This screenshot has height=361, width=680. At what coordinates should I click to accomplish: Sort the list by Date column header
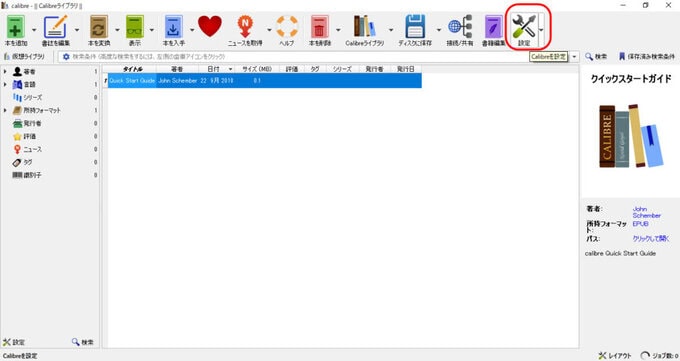point(217,69)
